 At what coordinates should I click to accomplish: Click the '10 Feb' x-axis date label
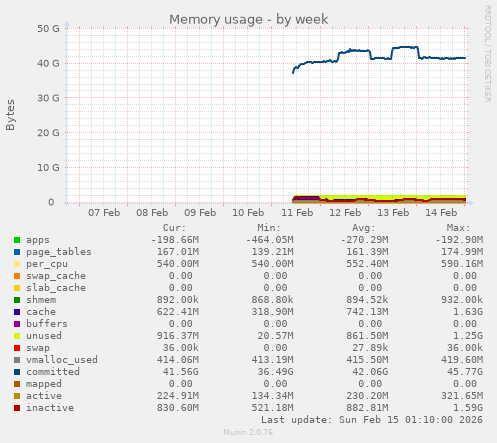pyautogui.click(x=248, y=213)
